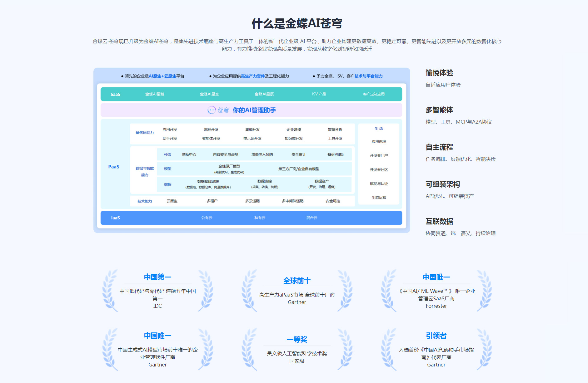Image resolution: width=588 pixels, height=383 pixels.
Task: Click the Forrester source label
Action: pos(436,306)
